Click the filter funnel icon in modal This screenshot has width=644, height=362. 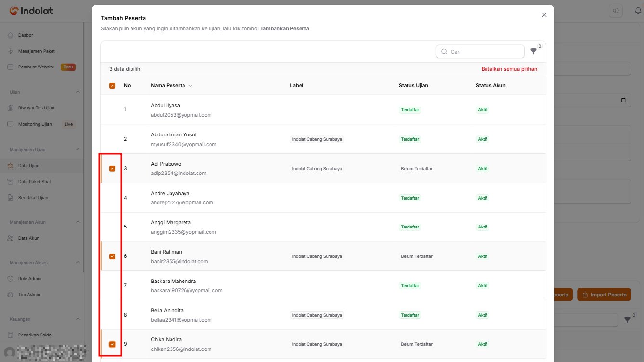(x=533, y=52)
